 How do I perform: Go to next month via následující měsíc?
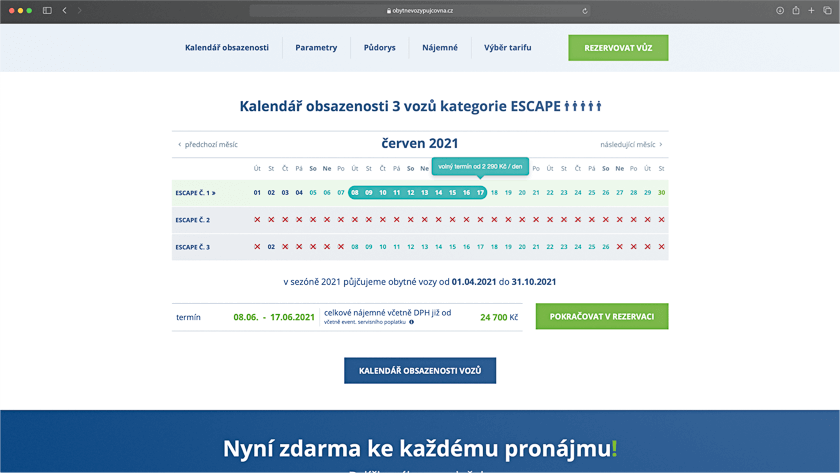click(x=631, y=144)
